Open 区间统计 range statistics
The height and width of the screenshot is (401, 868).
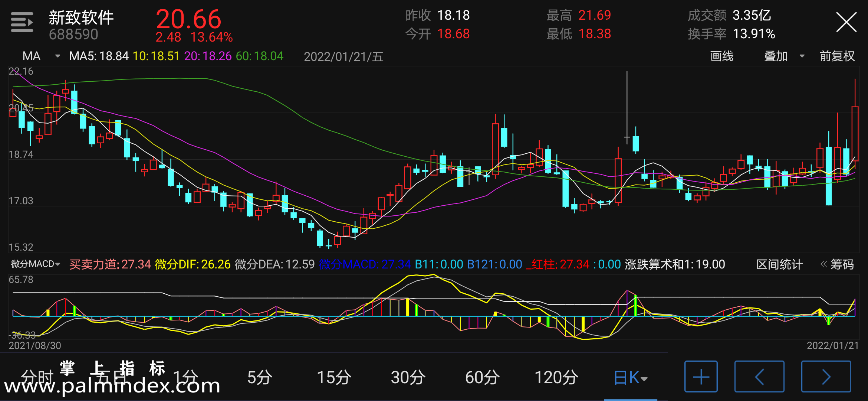pos(779,264)
